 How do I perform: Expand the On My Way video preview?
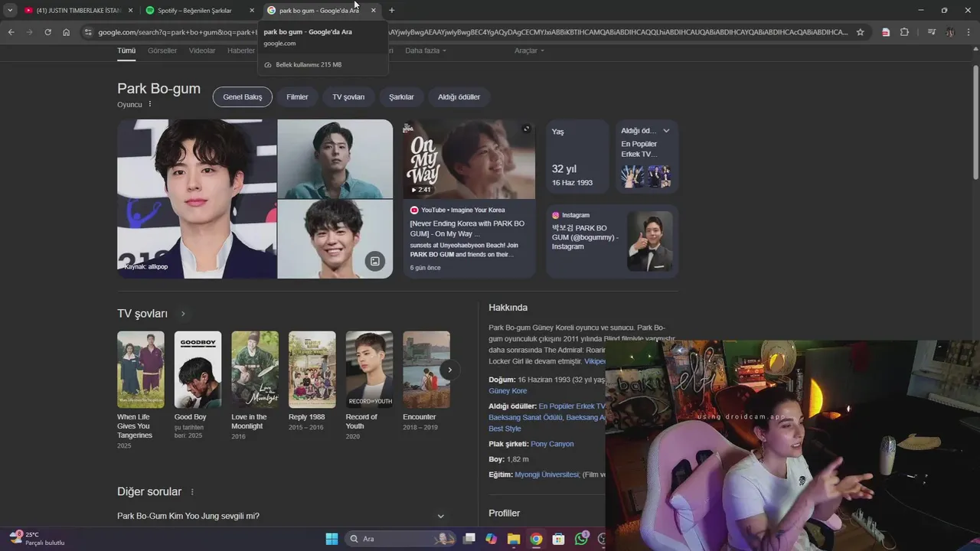tap(526, 129)
